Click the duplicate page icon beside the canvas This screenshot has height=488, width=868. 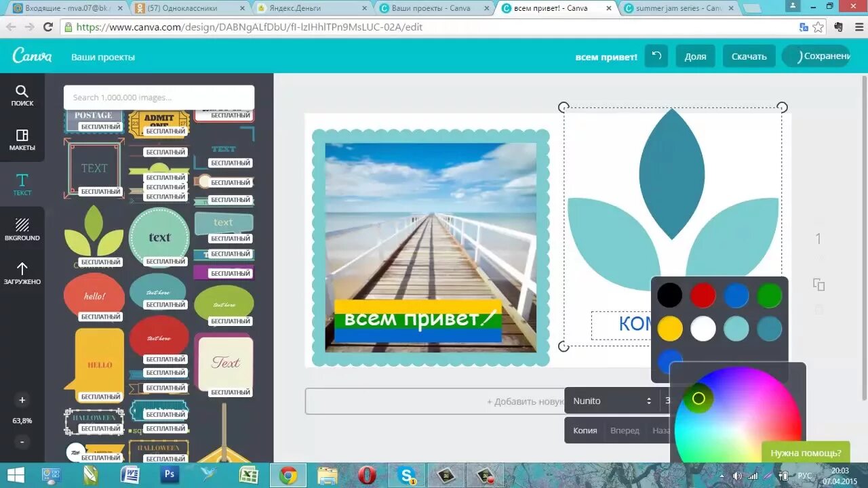[819, 285]
